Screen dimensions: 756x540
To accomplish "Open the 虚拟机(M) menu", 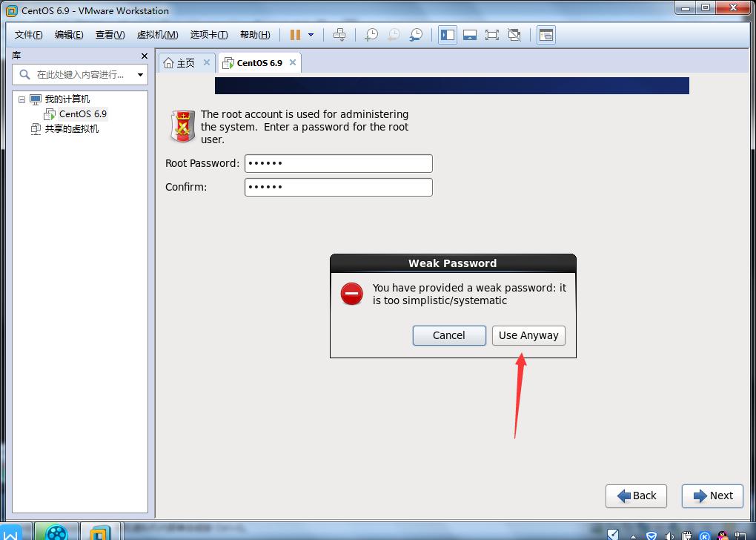I will (x=158, y=35).
